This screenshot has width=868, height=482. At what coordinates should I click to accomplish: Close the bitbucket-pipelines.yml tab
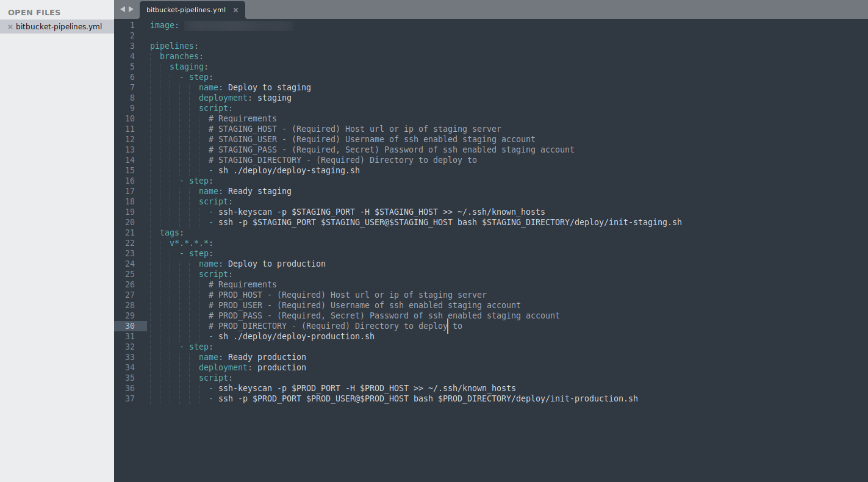[x=235, y=10]
